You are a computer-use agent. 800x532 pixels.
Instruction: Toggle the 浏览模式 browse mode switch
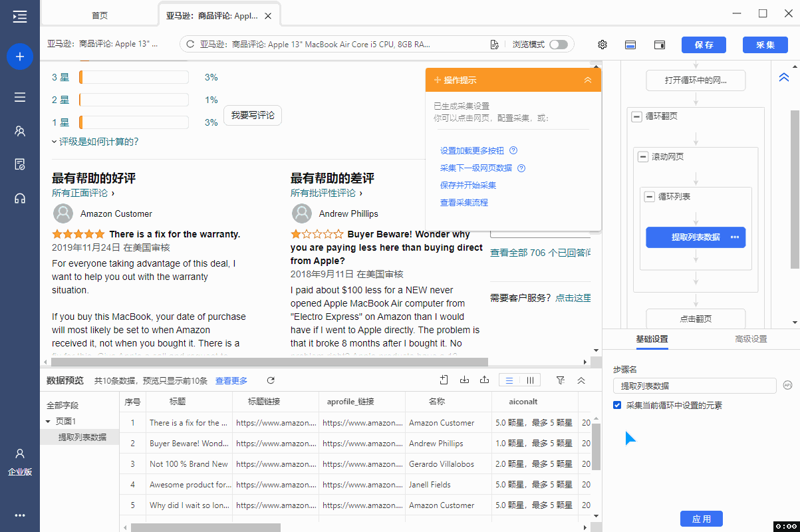tap(559, 45)
